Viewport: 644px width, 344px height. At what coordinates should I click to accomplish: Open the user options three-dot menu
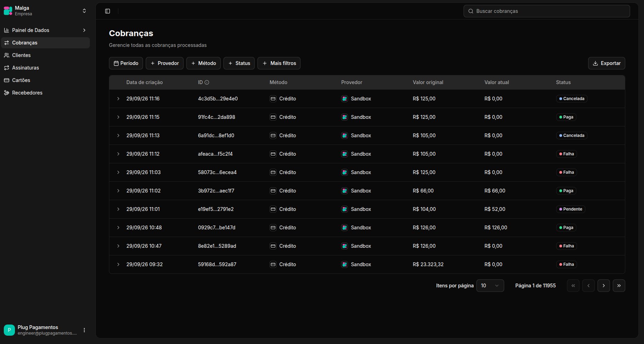[84, 330]
